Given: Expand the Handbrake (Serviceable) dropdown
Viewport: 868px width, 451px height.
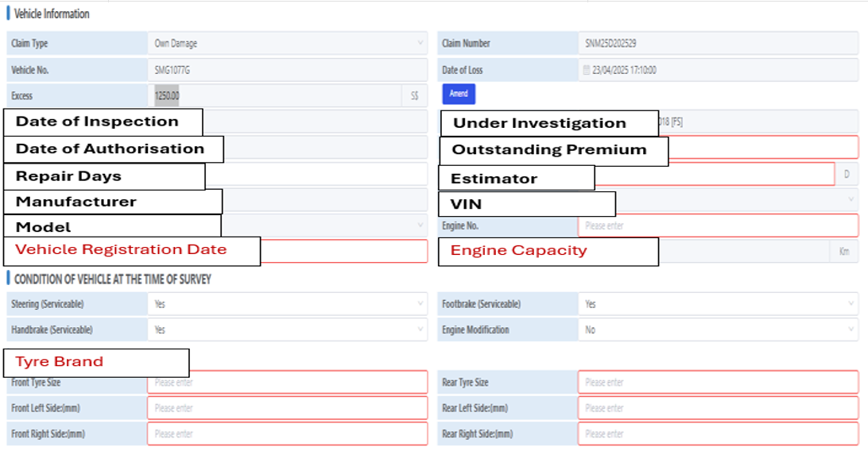Looking at the screenshot, I should click(287, 330).
